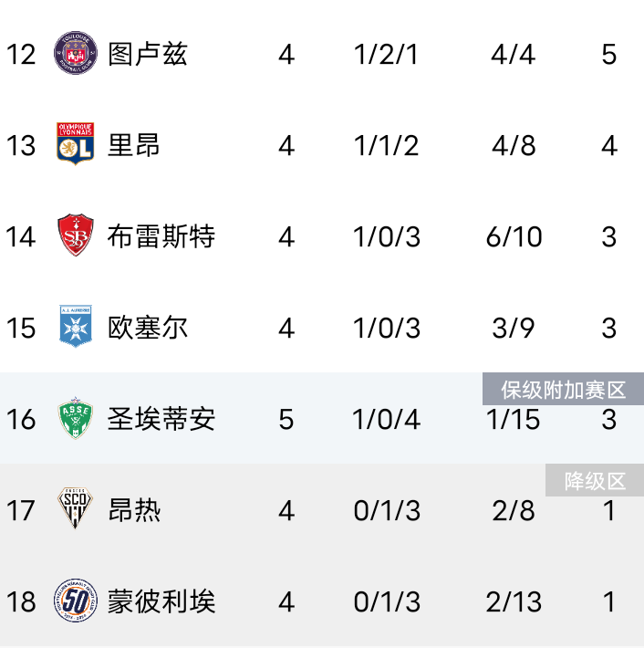This screenshot has height=648, width=644.
Task: Open team 里昂 from the standings
Action: click(133, 145)
